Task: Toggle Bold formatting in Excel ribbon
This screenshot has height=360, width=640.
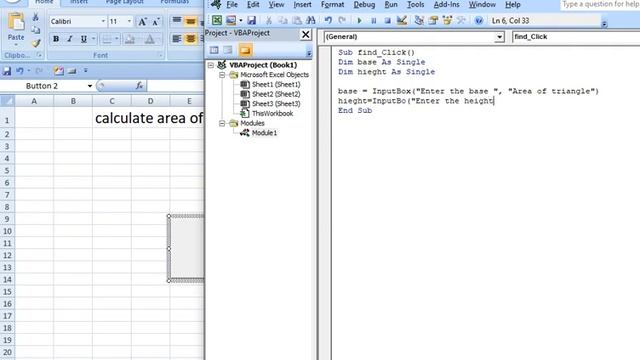Action: 56,39
